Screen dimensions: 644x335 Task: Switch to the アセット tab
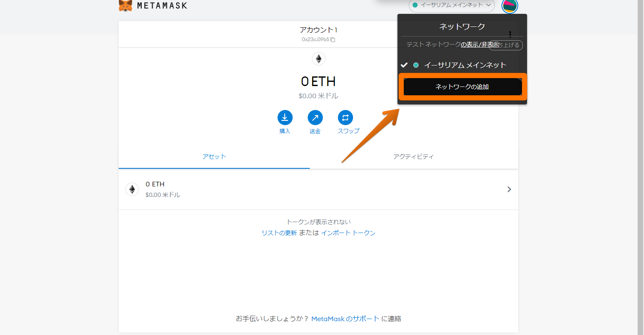pyautogui.click(x=214, y=157)
